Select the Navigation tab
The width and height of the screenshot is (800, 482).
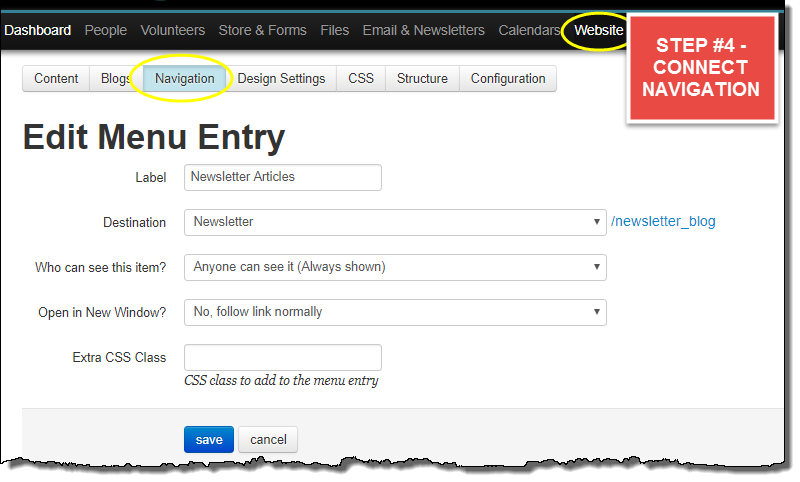point(184,79)
